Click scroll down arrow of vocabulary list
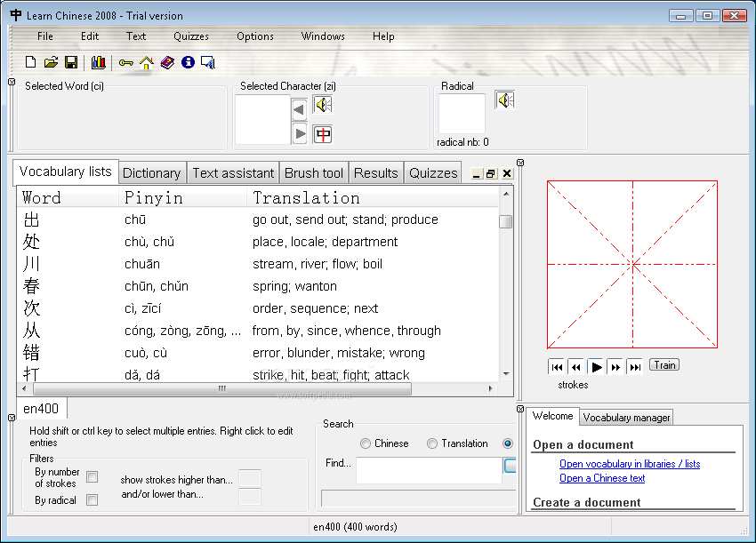Viewport: 756px width, 543px height. click(x=506, y=374)
